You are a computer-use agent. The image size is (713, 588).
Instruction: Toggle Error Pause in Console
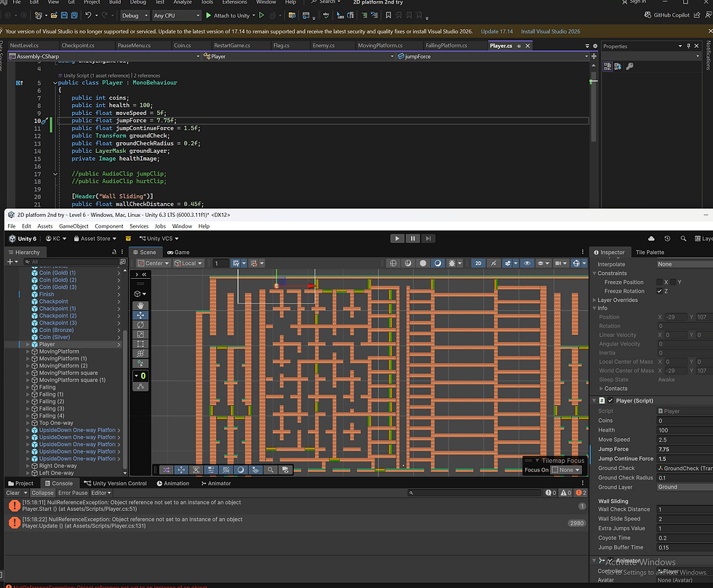point(73,493)
